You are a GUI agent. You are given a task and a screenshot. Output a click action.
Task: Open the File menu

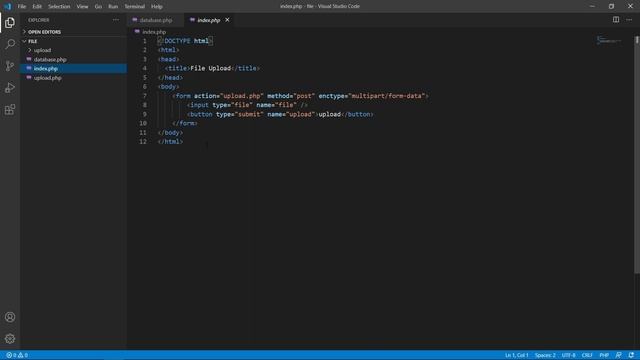(22, 7)
